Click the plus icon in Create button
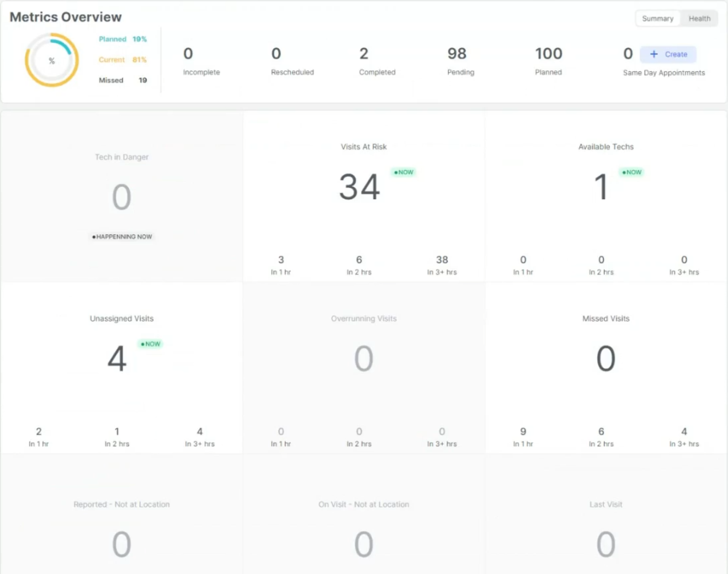Screen dimensions: 728x574 tap(654, 54)
